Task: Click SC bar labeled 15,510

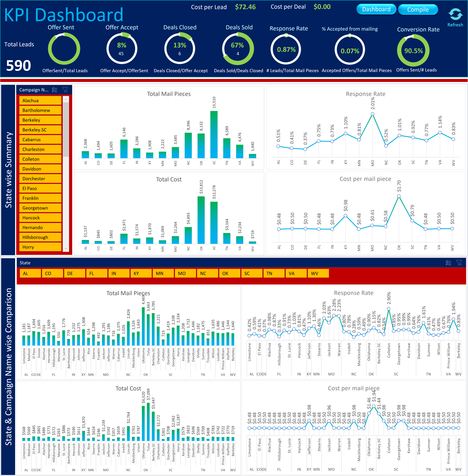Action: [x=214, y=135]
